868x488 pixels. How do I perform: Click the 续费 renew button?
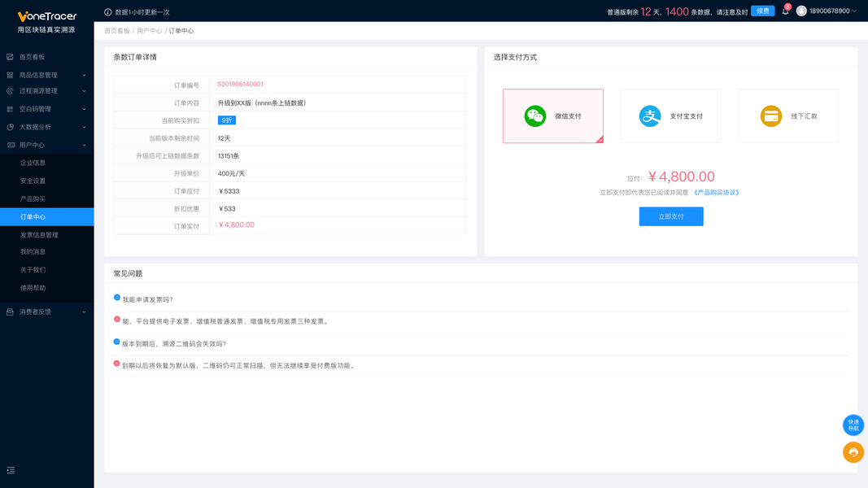[762, 11]
